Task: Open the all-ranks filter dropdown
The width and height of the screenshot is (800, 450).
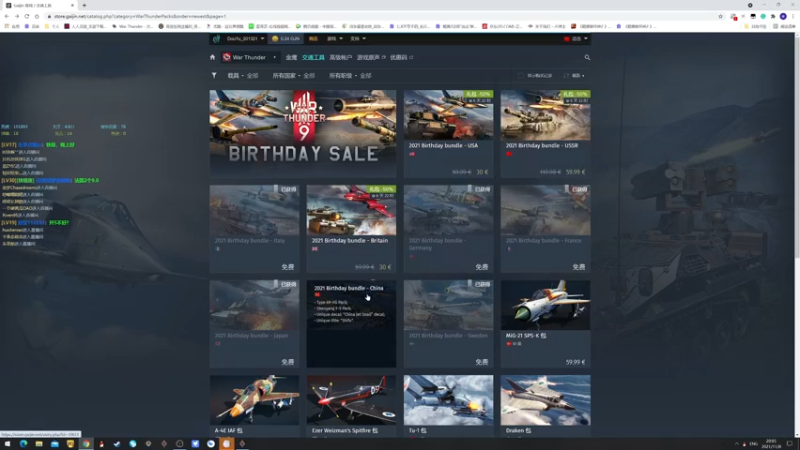Action: (x=350, y=76)
